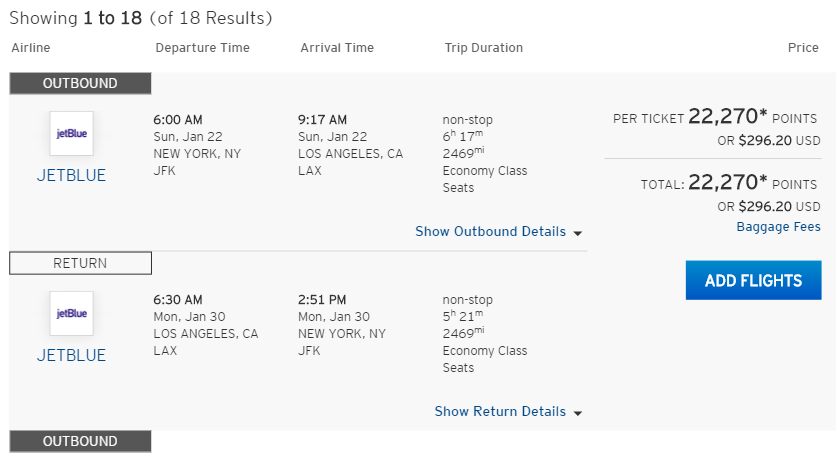Viewport: 838px width, 460px height.
Task: Select the RETURN label box
Action: coord(80,263)
